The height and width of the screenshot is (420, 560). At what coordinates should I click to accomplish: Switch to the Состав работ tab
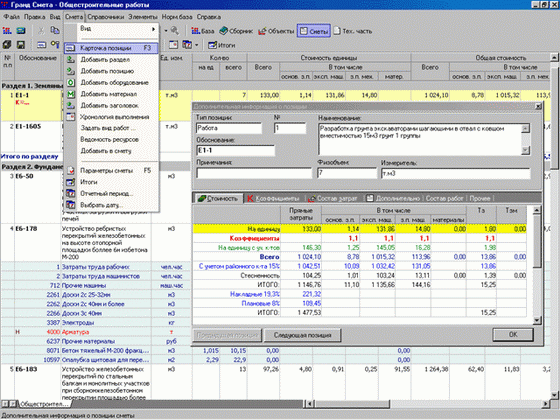click(444, 199)
